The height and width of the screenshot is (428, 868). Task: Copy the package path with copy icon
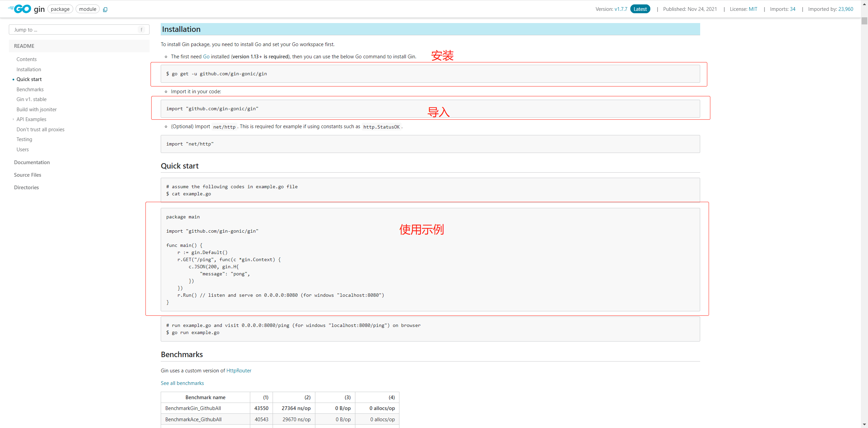[x=105, y=9]
